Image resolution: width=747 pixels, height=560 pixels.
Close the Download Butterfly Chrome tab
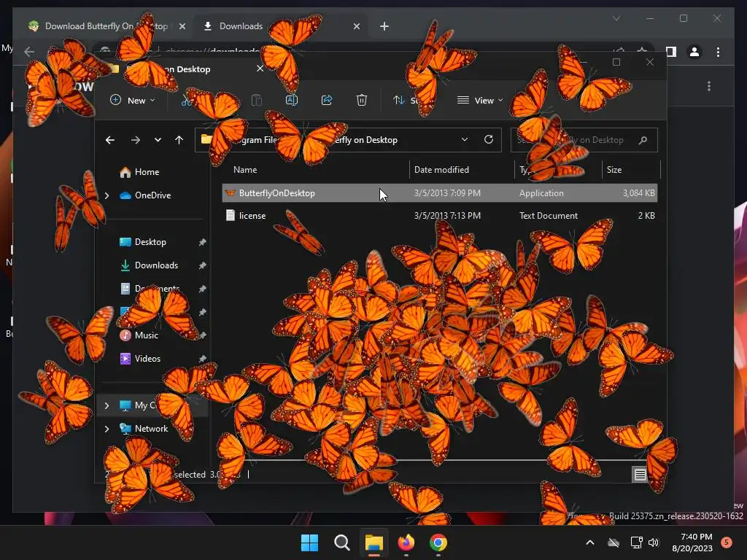182,26
